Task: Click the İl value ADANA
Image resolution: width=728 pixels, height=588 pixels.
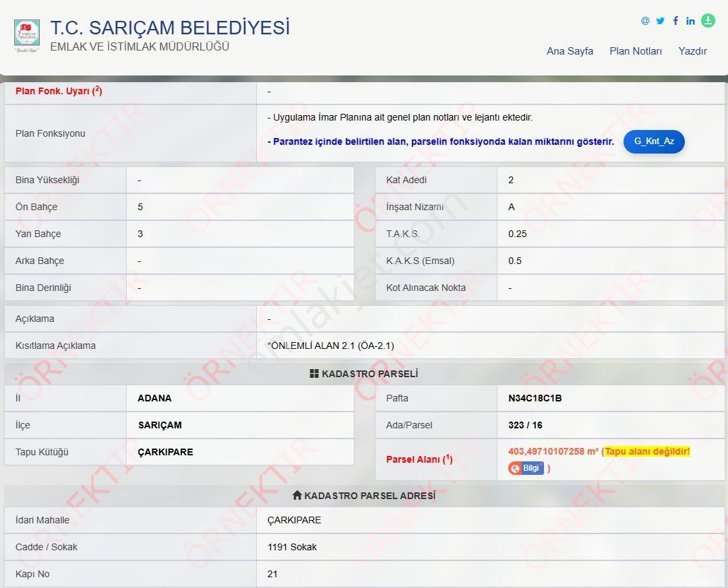Action: click(x=154, y=398)
